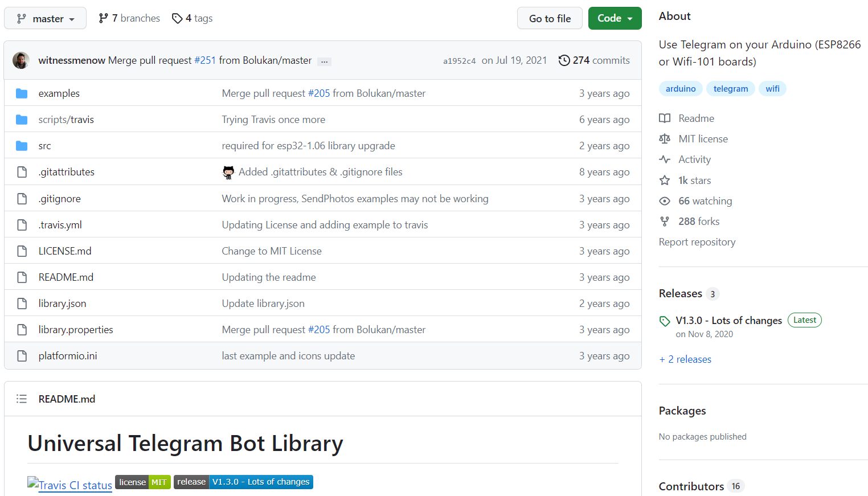Open V1.3.0 - Lots of changes release
868x496 pixels.
click(x=728, y=321)
